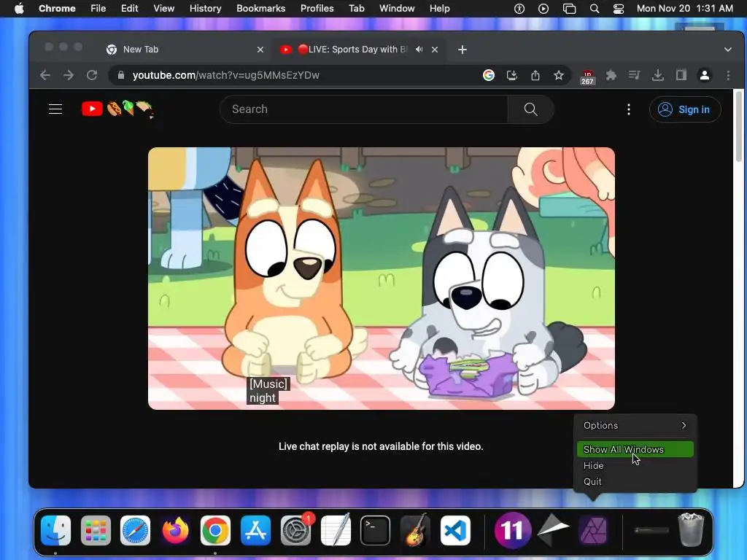The height and width of the screenshot is (560, 747).
Task: Launch Safari from the dock
Action: [135, 530]
